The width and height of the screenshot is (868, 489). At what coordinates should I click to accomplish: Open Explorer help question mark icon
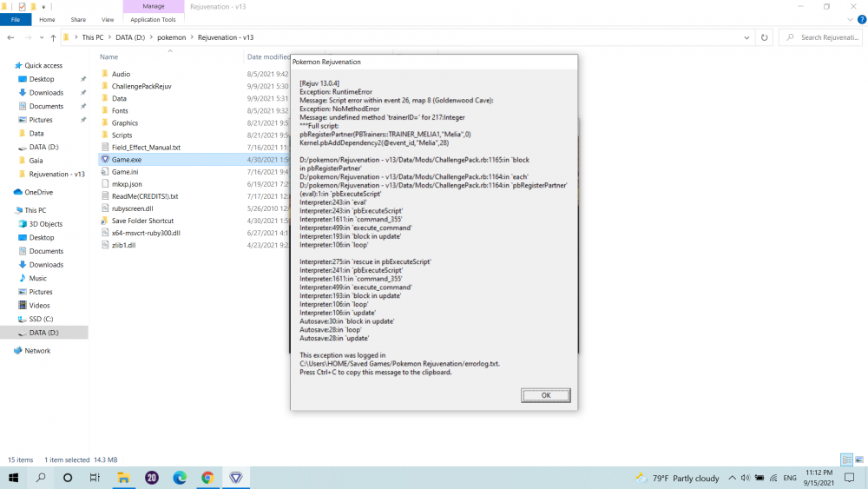861,19
